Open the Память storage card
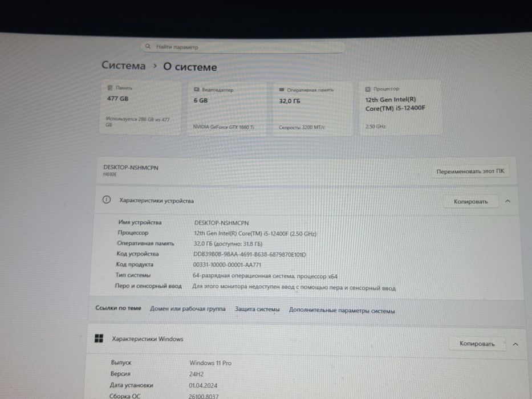 coord(141,108)
